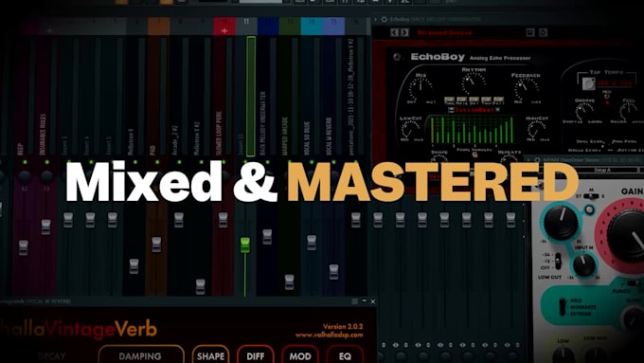Screen dimensions: 644x363
Task: Open the EchoBoy preset name dropdown
Action: pos(445,32)
